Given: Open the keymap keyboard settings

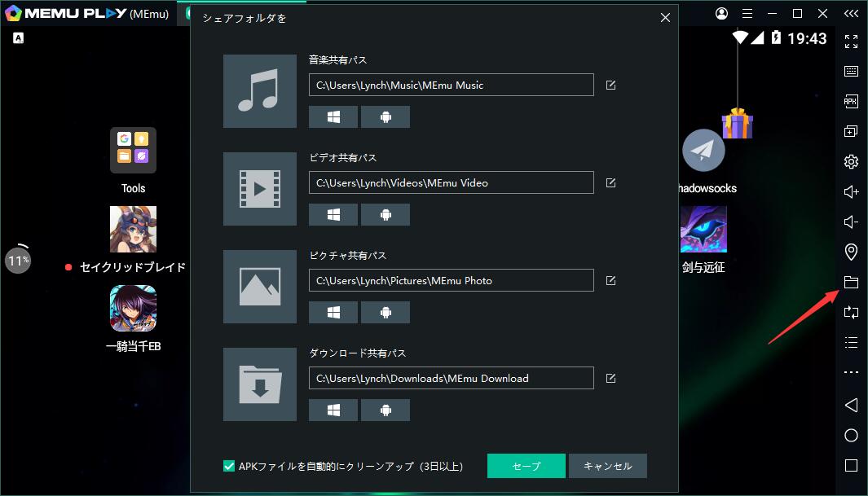Looking at the screenshot, I should [851, 71].
